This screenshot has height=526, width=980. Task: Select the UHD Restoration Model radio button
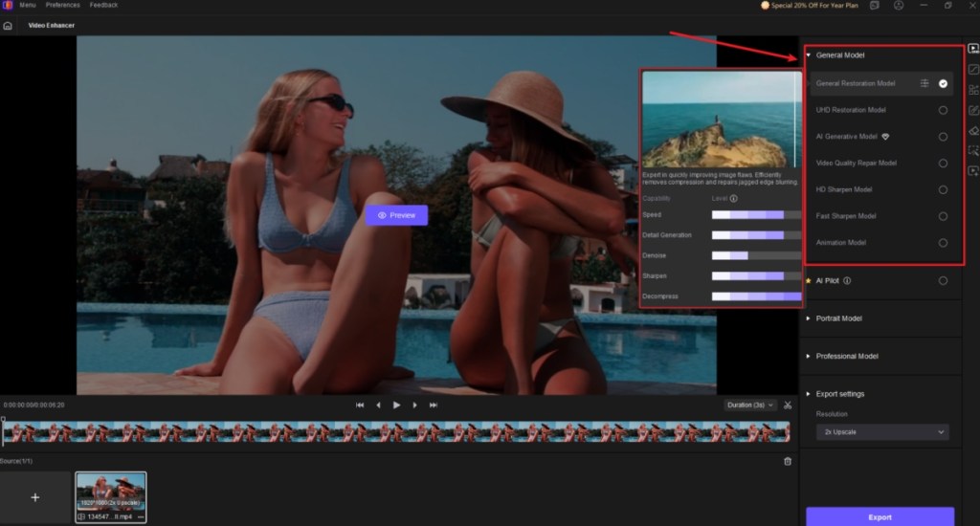(x=943, y=110)
